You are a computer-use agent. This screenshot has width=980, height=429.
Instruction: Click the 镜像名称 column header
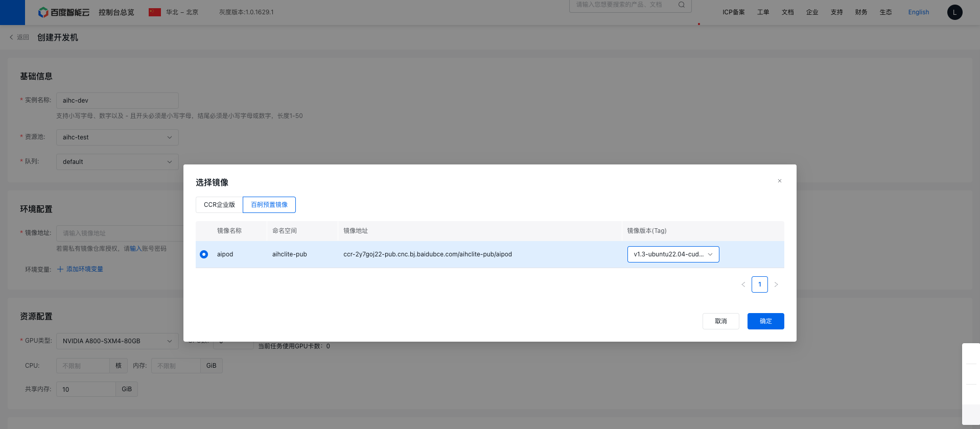[229, 231]
